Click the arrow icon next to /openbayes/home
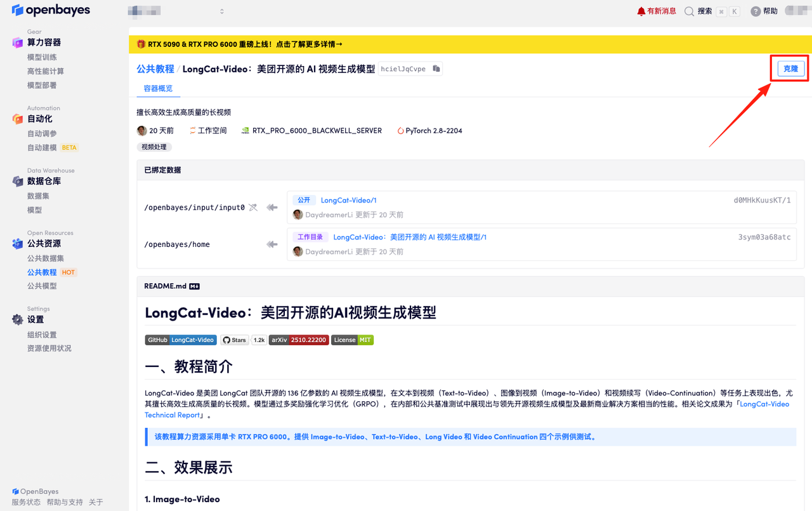The image size is (812, 511). click(x=272, y=244)
